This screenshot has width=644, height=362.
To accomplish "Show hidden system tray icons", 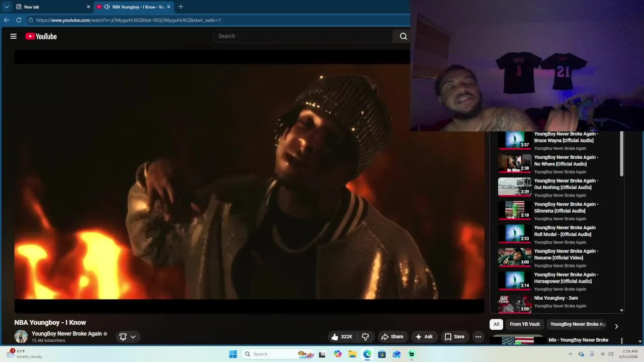I will (x=570, y=354).
